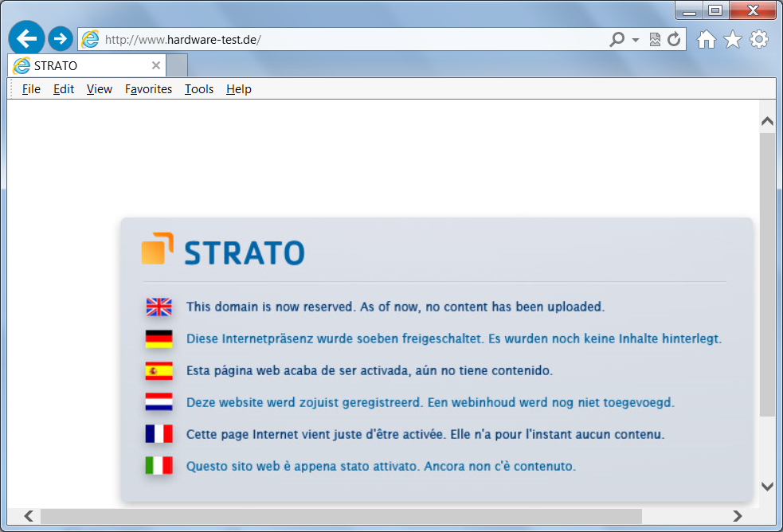Open the Tools menu
The width and height of the screenshot is (783, 532).
[199, 89]
